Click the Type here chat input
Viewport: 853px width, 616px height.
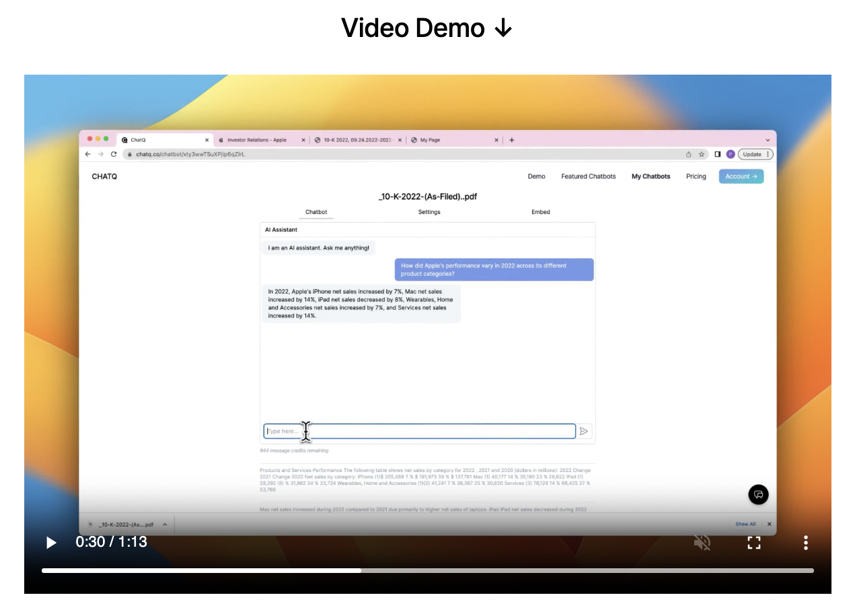[x=420, y=431]
